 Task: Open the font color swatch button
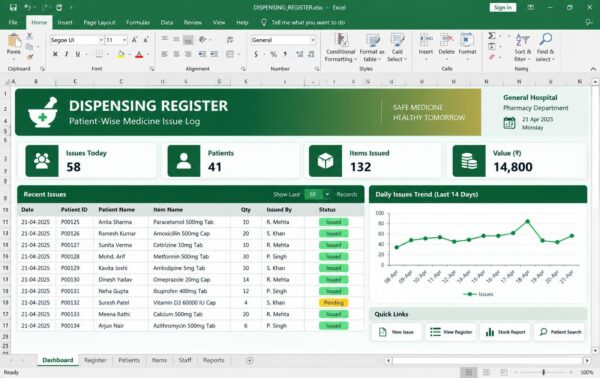(139, 55)
